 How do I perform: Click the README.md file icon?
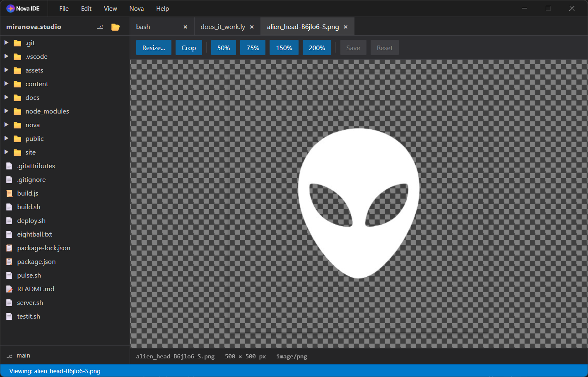coord(9,289)
